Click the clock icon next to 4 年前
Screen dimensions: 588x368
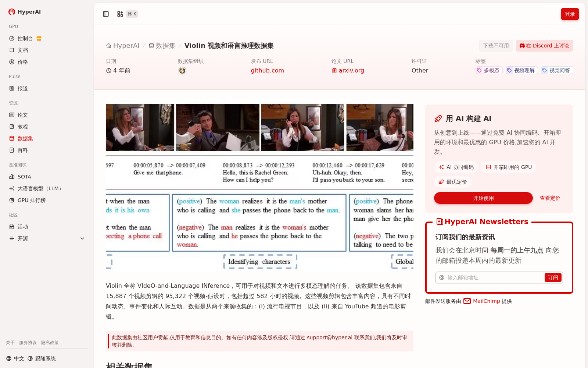pyautogui.click(x=109, y=71)
